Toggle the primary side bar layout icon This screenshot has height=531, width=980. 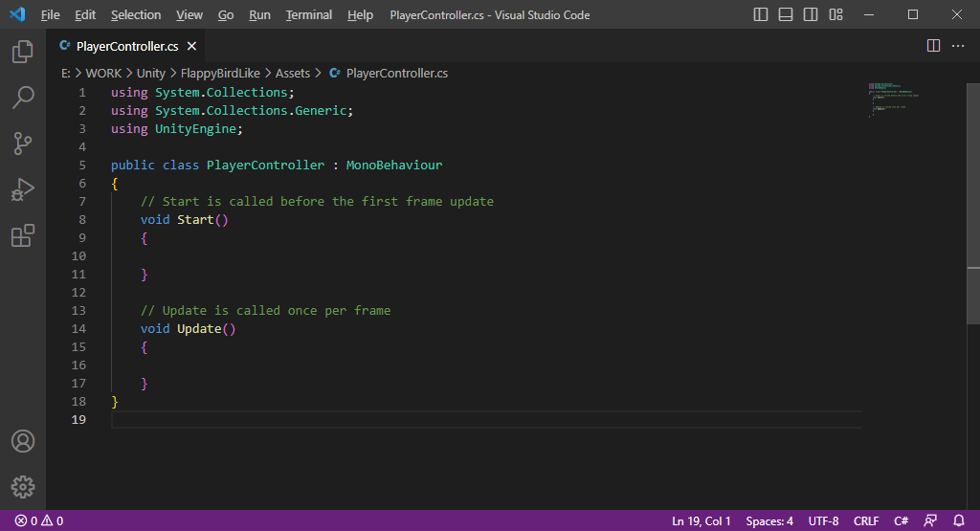pyautogui.click(x=761, y=14)
